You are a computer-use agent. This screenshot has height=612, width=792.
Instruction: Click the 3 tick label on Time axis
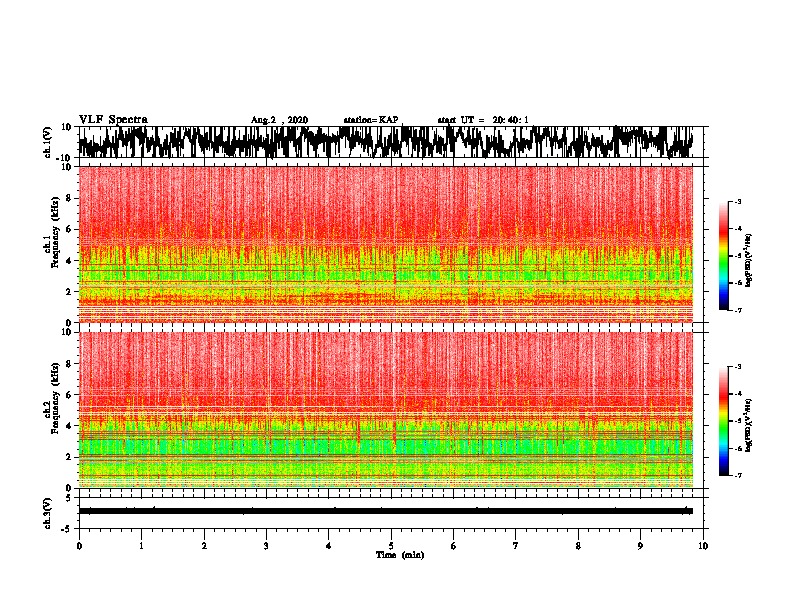[x=266, y=546]
